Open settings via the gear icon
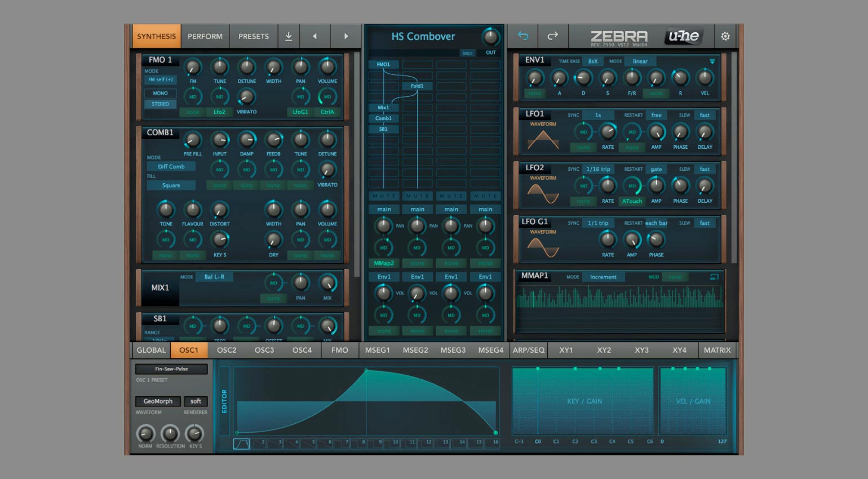 tap(725, 36)
